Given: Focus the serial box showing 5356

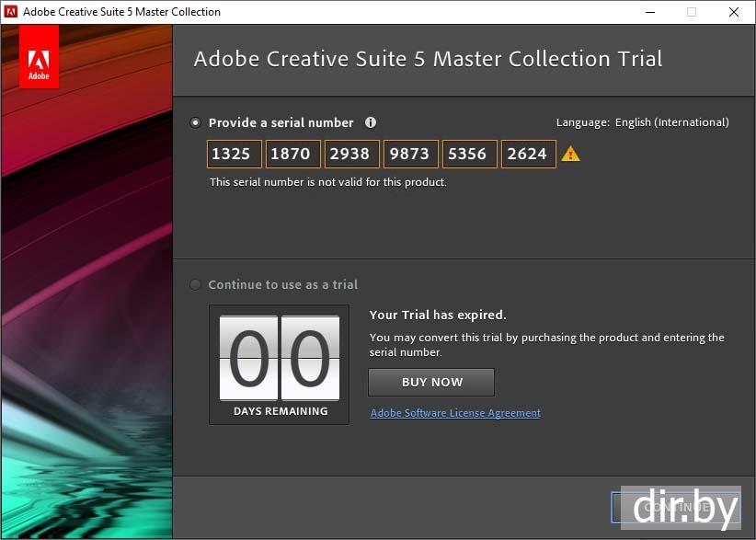Looking at the screenshot, I should 469,154.
